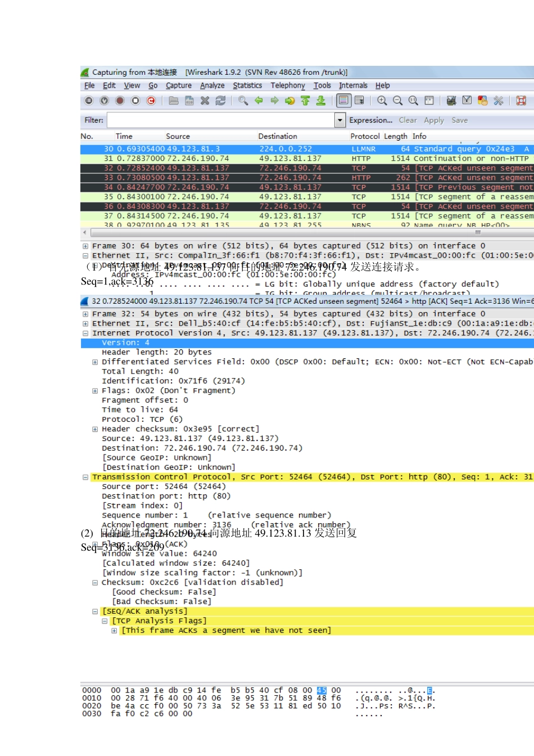The height and width of the screenshot is (756, 534).
Task: Select packet 35 TCP segment row
Action: coord(307,197)
